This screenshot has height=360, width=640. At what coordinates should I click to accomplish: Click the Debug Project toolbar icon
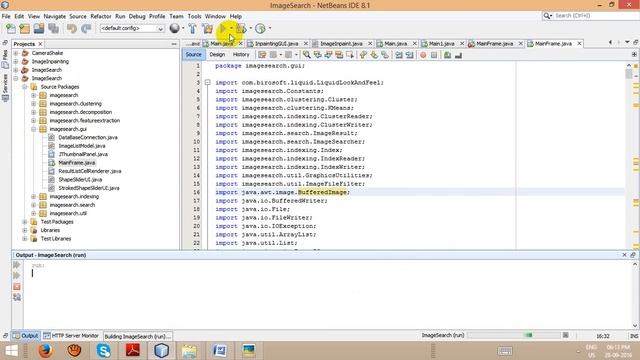pos(241,29)
